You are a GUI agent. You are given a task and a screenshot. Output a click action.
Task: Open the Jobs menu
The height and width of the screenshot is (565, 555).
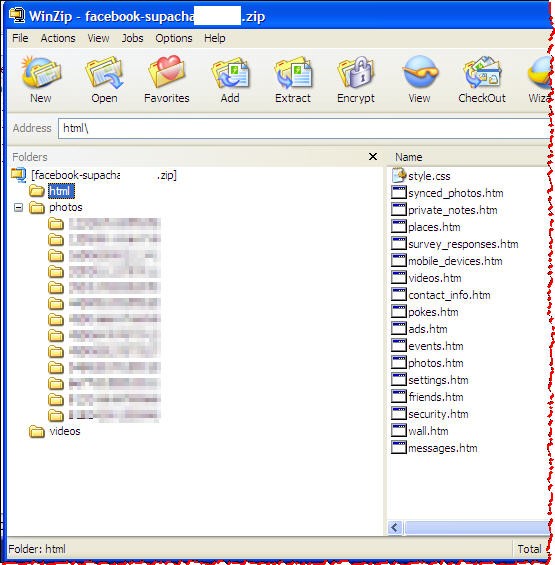(x=132, y=38)
